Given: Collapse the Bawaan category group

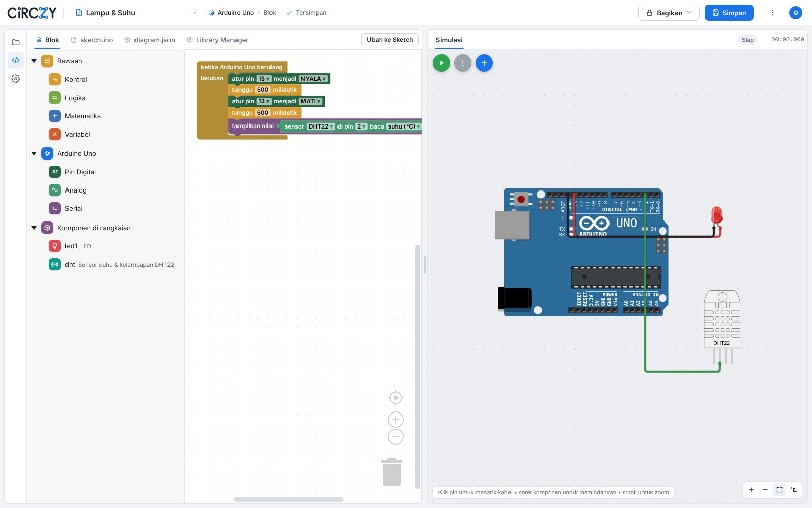Looking at the screenshot, I should point(34,61).
